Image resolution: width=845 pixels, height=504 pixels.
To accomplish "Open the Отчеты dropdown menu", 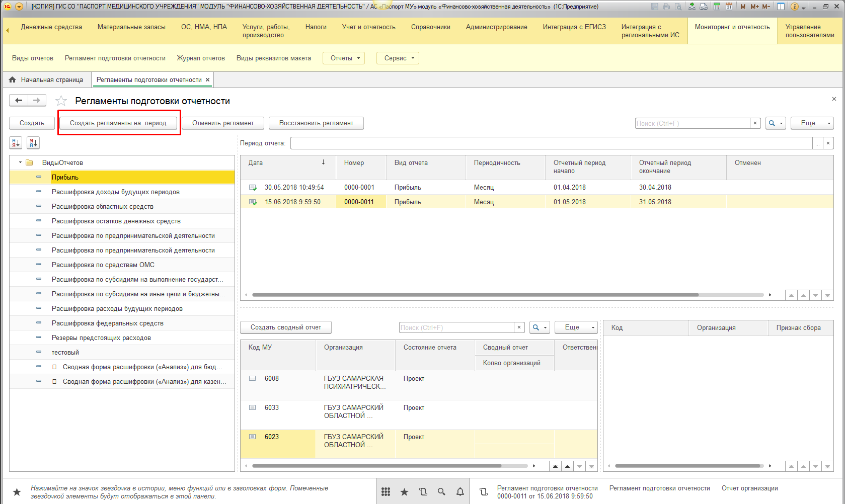I will tap(345, 58).
